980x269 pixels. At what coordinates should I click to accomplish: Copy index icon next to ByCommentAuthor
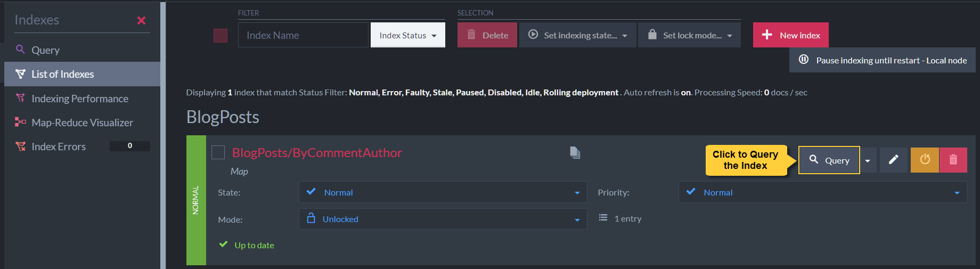[575, 153]
